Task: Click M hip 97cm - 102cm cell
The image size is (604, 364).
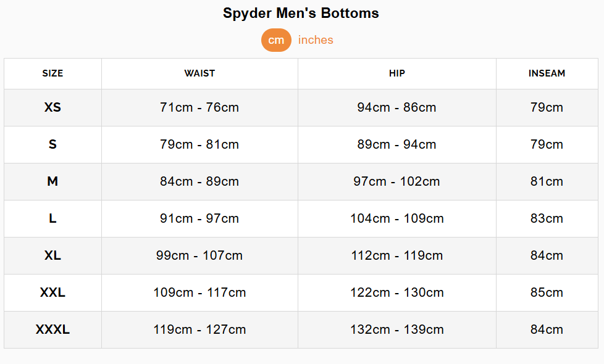Action: coord(396,181)
